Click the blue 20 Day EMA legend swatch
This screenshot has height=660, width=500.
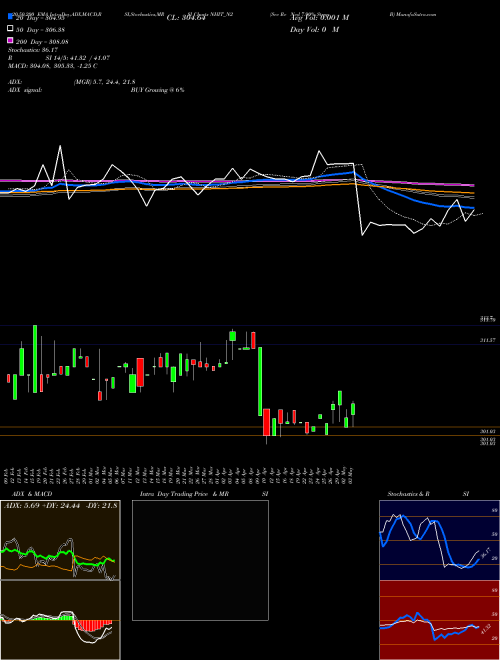[x=10, y=17]
